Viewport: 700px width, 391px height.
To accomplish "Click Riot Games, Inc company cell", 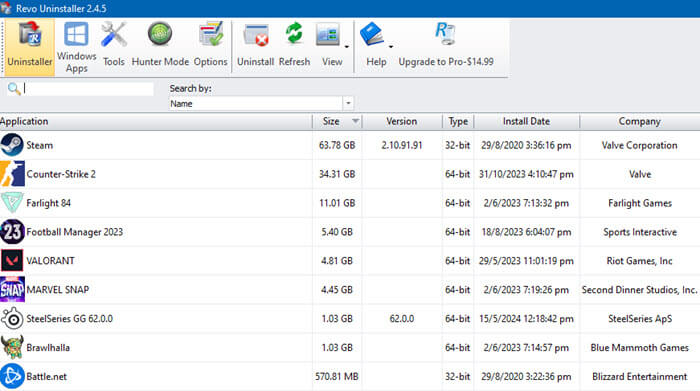I will tap(639, 261).
